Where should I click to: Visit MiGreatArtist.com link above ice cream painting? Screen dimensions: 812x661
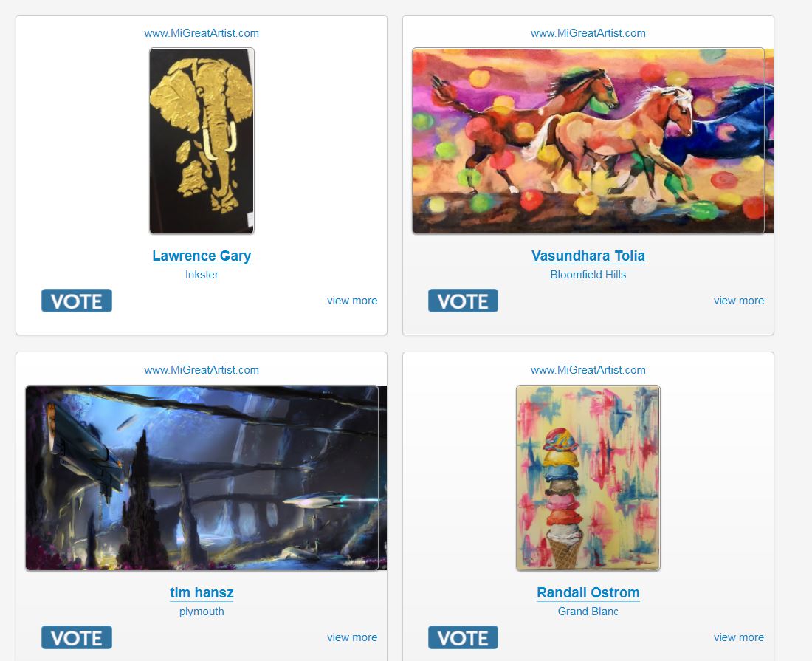pyautogui.click(x=588, y=370)
